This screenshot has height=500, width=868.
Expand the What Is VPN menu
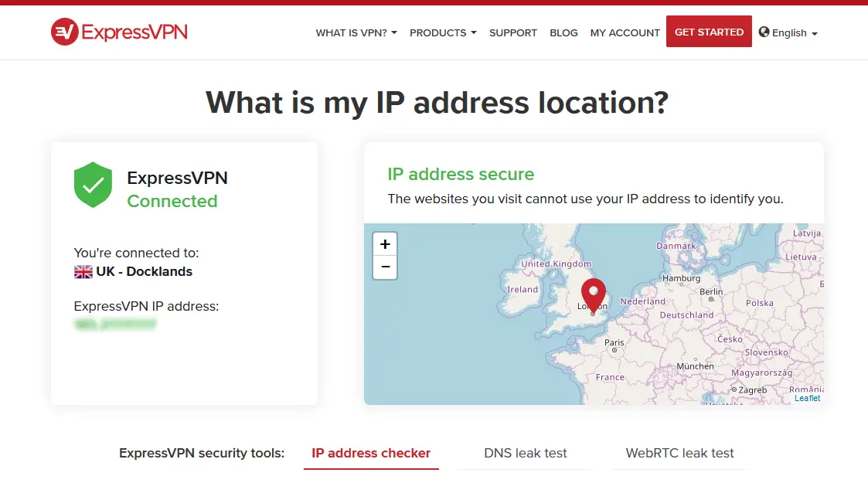356,33
